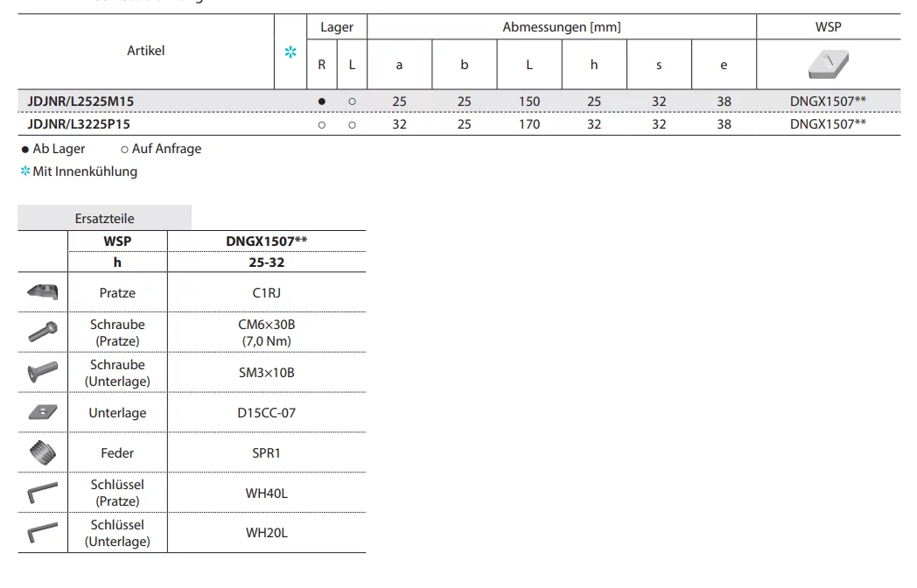
Task: Click the Feder spring image
Action: click(42, 453)
